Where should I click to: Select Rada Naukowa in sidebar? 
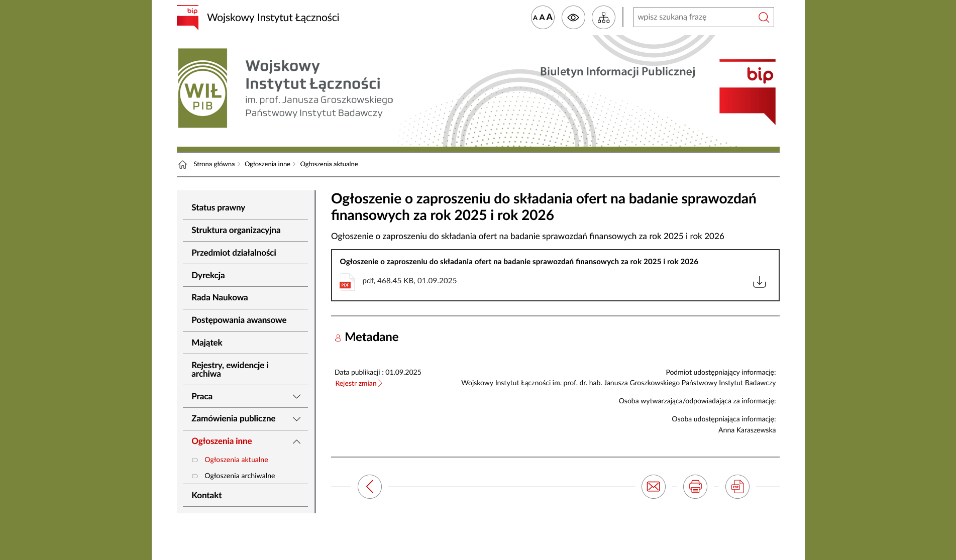(220, 297)
